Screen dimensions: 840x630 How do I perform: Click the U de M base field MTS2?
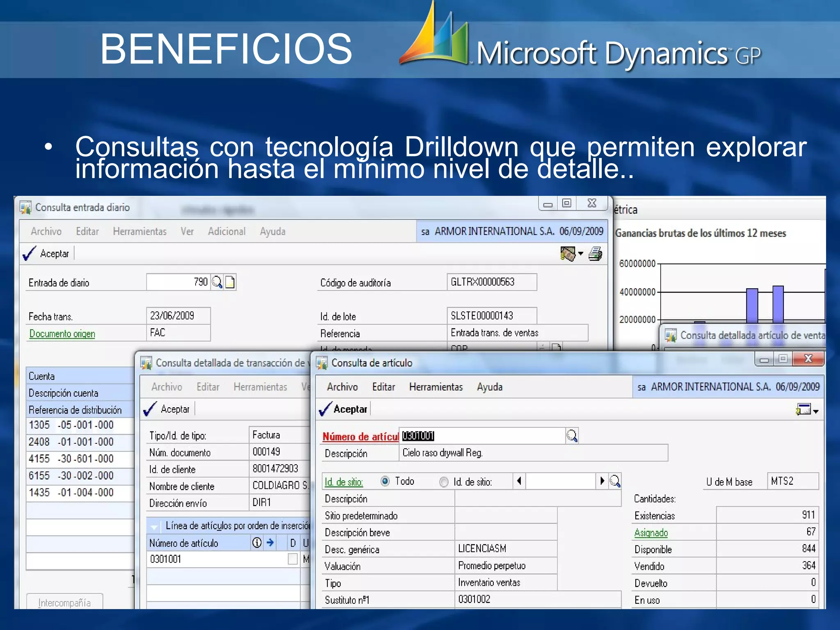793,481
